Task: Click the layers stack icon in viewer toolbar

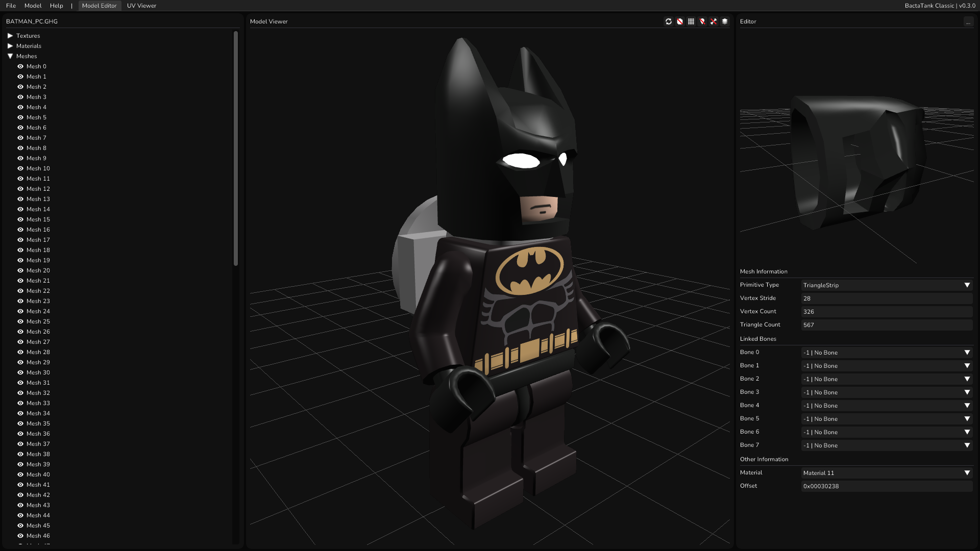Action: pos(725,21)
